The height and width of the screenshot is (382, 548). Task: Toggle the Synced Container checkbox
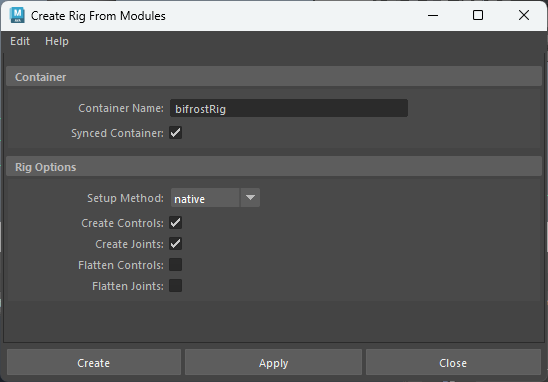coord(175,133)
